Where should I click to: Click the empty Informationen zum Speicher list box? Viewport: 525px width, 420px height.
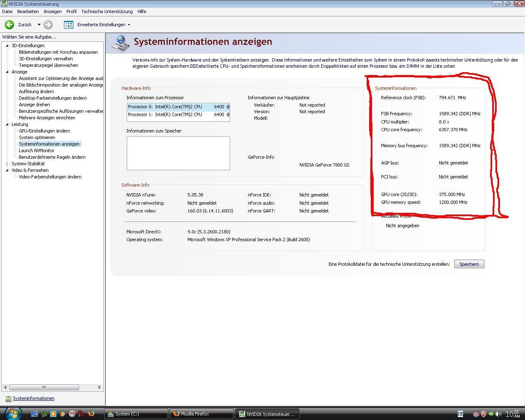[x=178, y=153]
